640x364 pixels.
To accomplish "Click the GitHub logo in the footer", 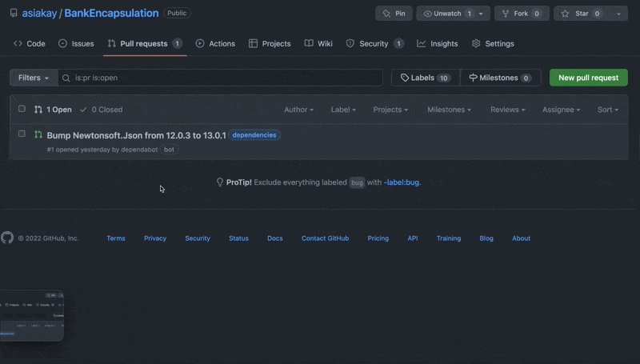I will [7, 238].
